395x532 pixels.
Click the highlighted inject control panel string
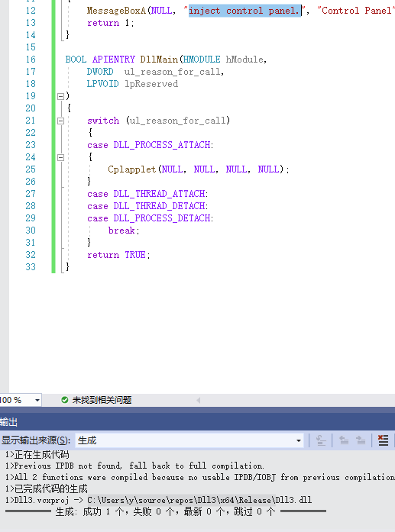[245, 11]
